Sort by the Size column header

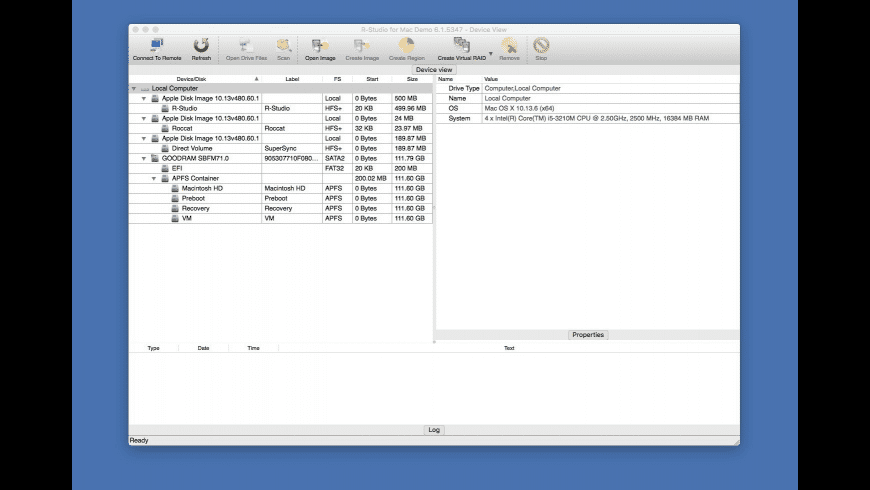tap(412, 79)
